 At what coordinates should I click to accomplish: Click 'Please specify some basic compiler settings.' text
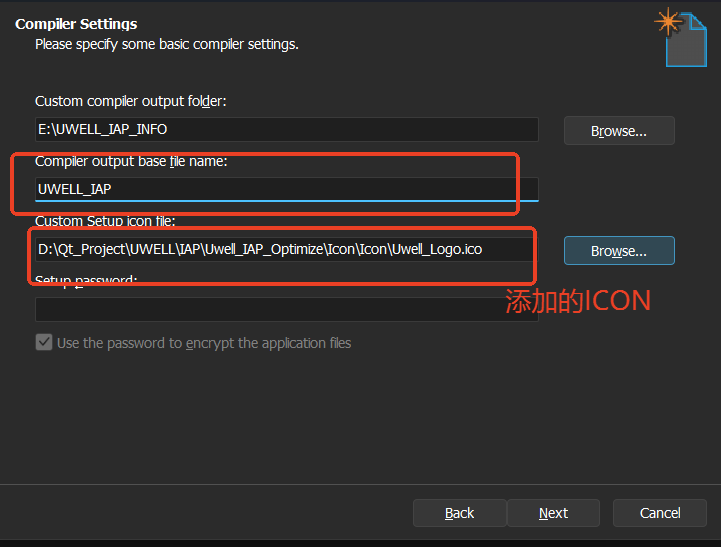pyautogui.click(x=167, y=45)
